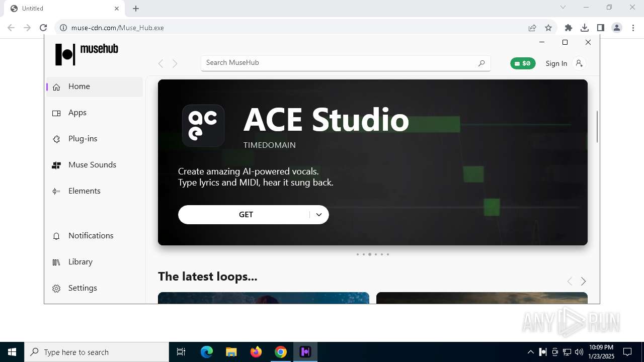Show hidden tray icons chevron
Image resolution: width=644 pixels, height=362 pixels.
tap(530, 352)
